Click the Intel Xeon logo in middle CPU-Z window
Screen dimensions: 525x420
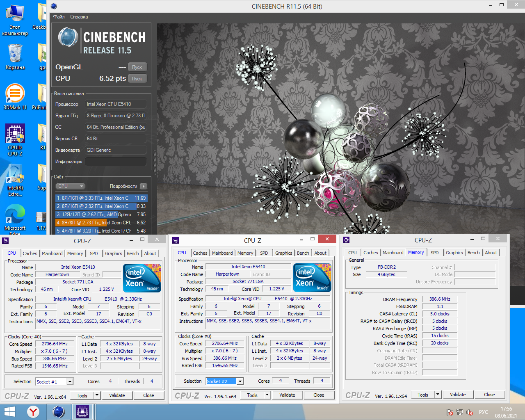313,277
